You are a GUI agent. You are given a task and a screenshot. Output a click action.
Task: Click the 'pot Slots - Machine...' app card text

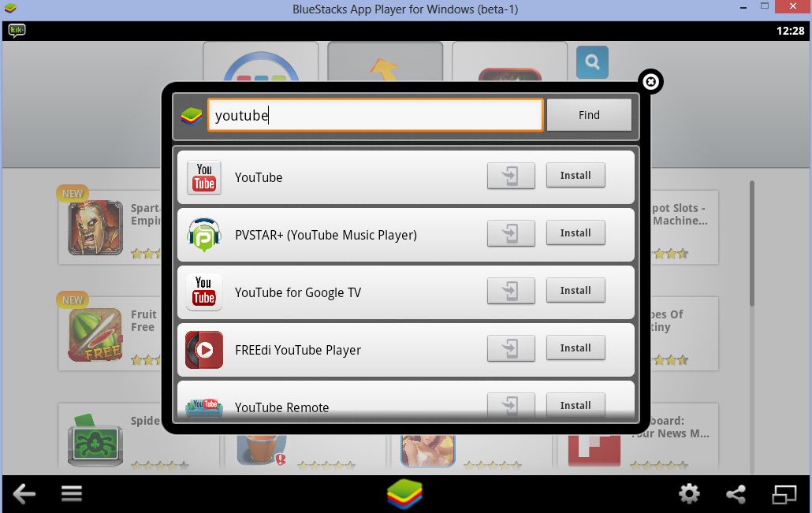tap(679, 214)
